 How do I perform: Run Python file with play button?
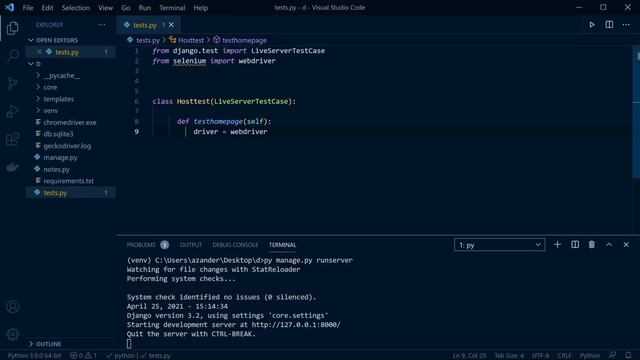click(x=592, y=24)
